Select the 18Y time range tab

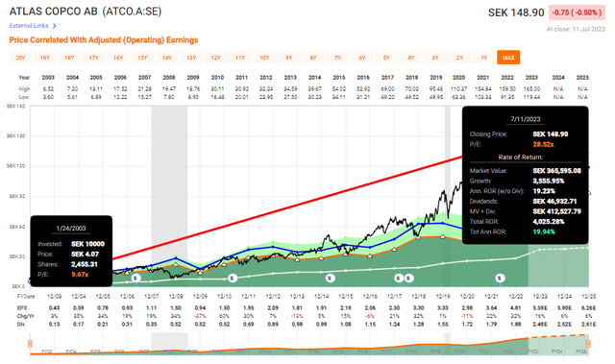point(69,58)
